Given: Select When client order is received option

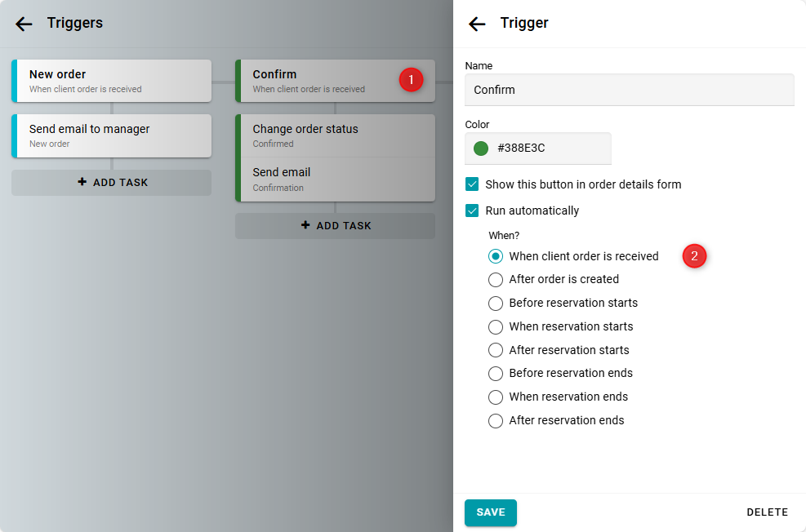Looking at the screenshot, I should (x=496, y=256).
